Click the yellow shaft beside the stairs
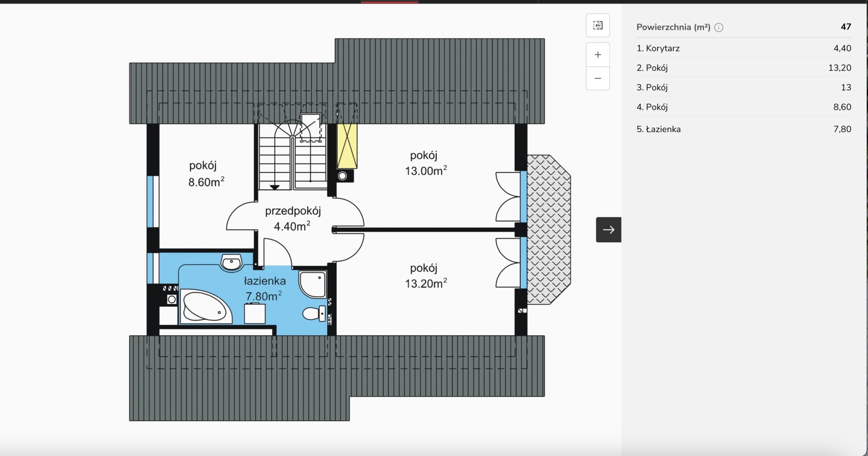868x456 pixels. 347,146
